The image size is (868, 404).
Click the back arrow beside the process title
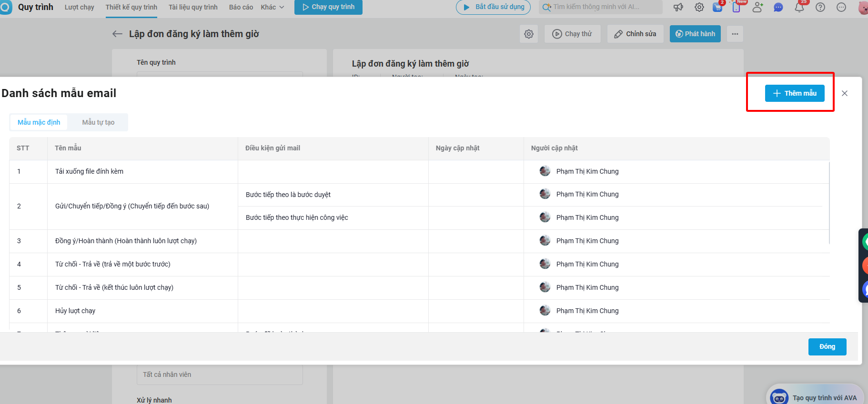(x=117, y=34)
